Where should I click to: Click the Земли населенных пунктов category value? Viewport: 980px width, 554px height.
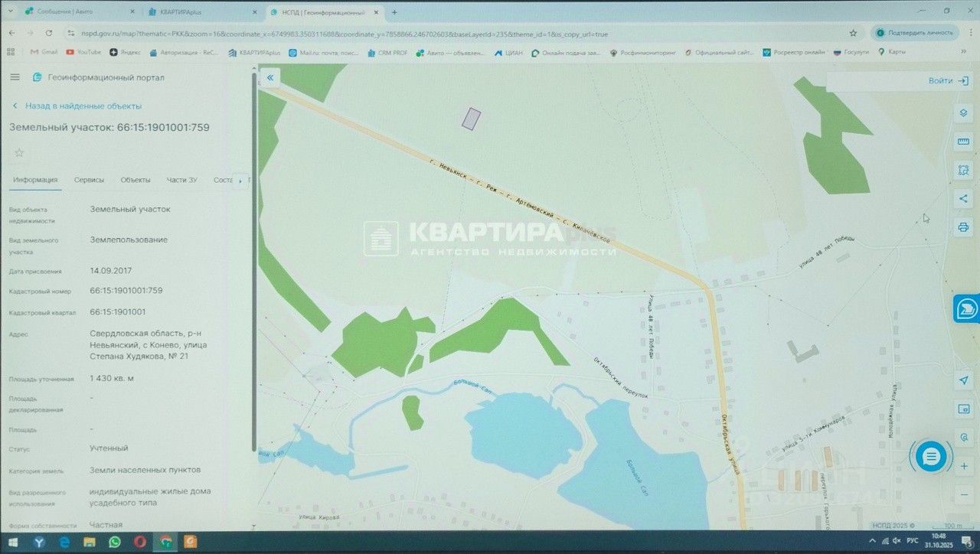145,470
